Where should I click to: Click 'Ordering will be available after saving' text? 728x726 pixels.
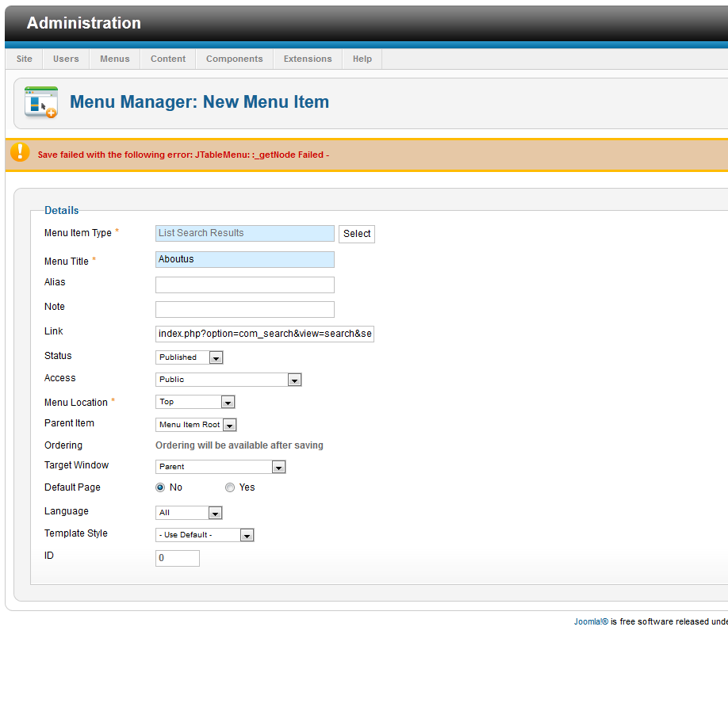(x=239, y=445)
